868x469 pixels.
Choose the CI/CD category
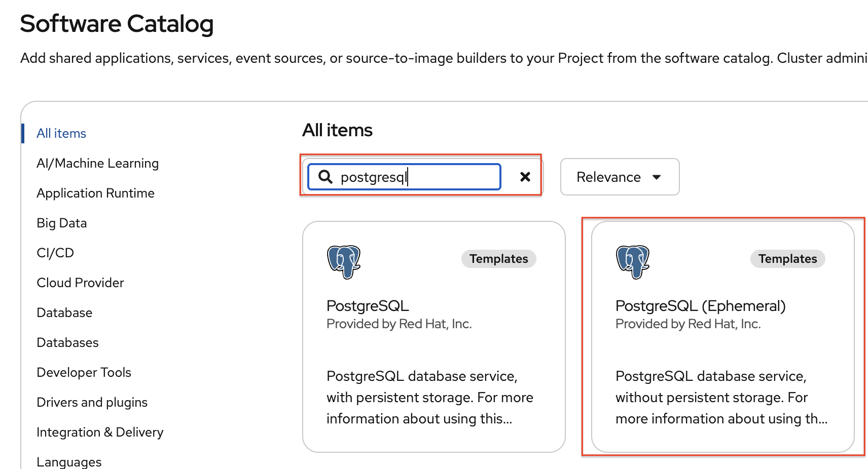[x=55, y=253]
